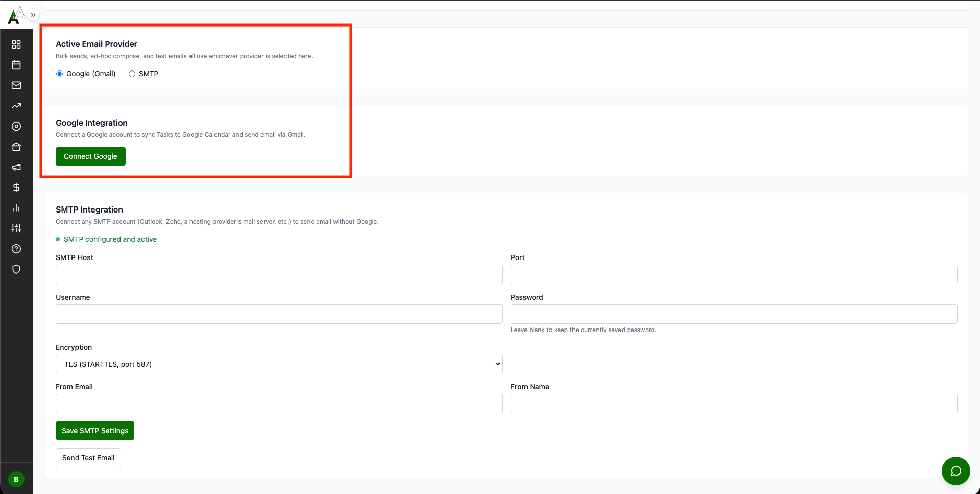Open the dollar sign icon in sidebar
980x494 pixels.
tap(16, 187)
